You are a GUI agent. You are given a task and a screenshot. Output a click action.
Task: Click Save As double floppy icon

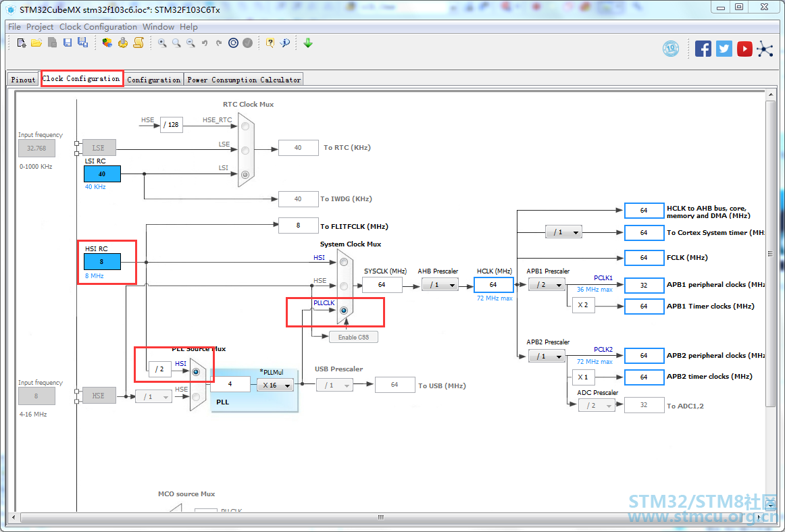pyautogui.click(x=82, y=43)
